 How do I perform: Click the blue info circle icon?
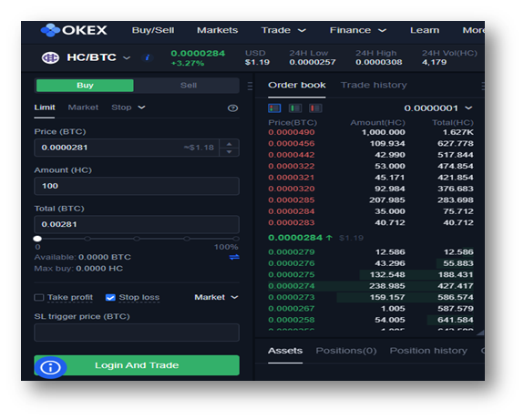coord(50,367)
